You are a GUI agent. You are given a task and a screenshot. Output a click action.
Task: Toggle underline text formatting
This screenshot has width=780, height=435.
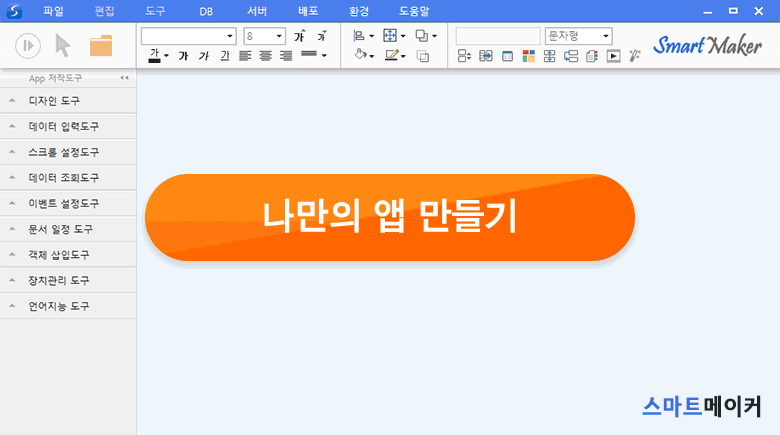pyautogui.click(x=224, y=56)
